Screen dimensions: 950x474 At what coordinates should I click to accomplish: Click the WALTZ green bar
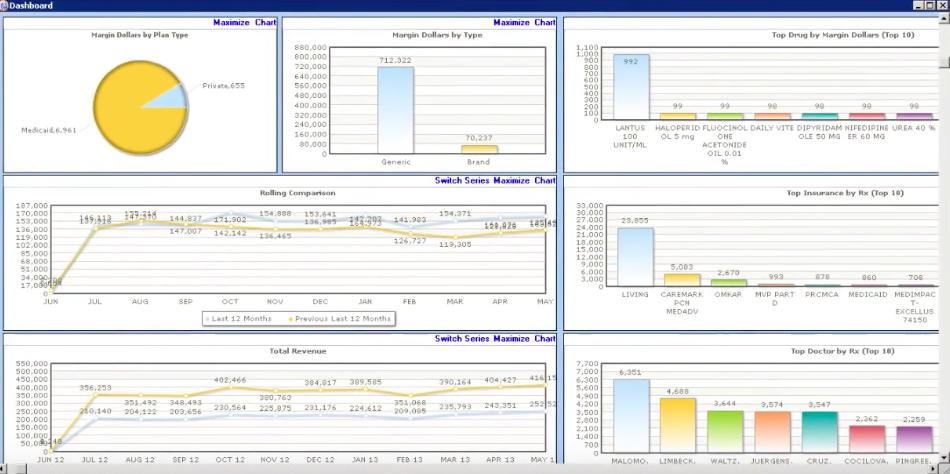[725, 432]
